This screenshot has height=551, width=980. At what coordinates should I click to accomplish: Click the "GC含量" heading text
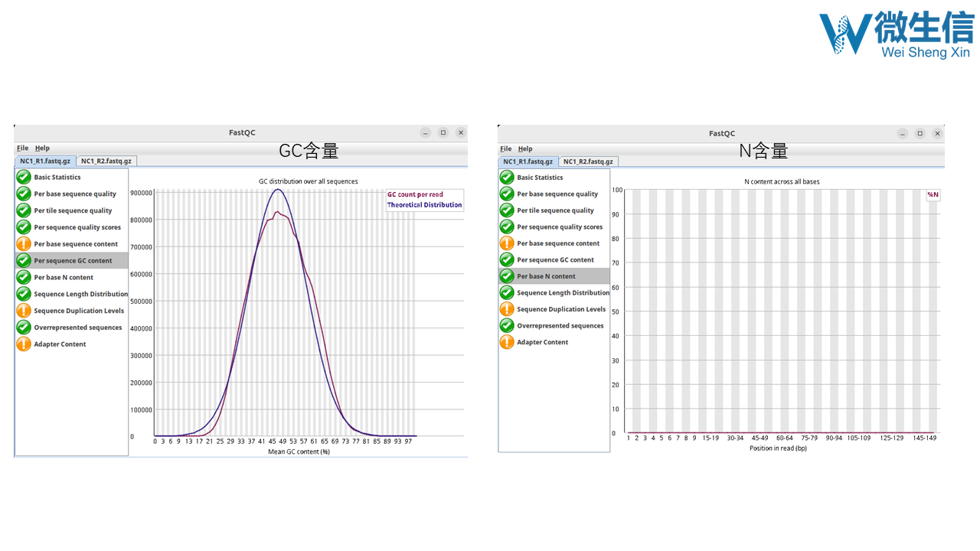pos(309,151)
